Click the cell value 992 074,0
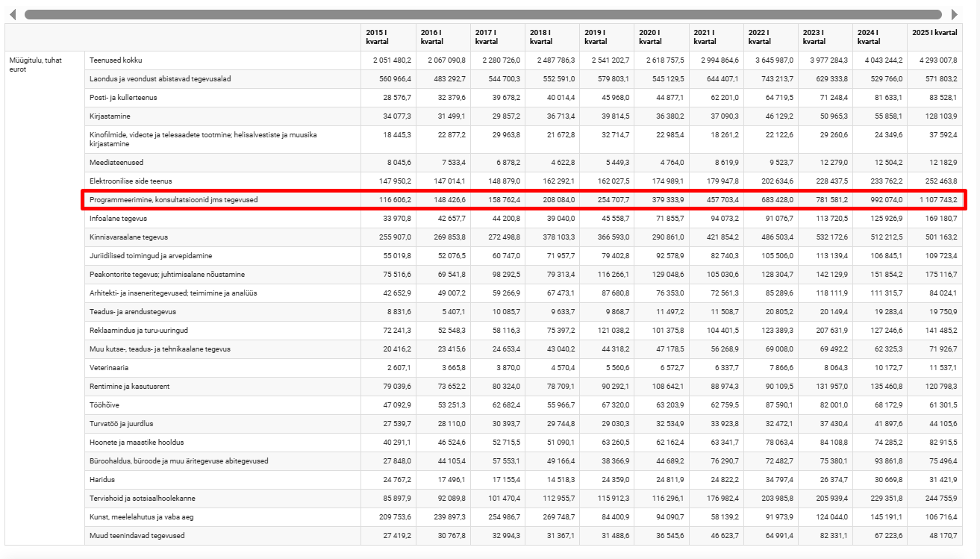This screenshot has width=980, height=559. [887, 200]
